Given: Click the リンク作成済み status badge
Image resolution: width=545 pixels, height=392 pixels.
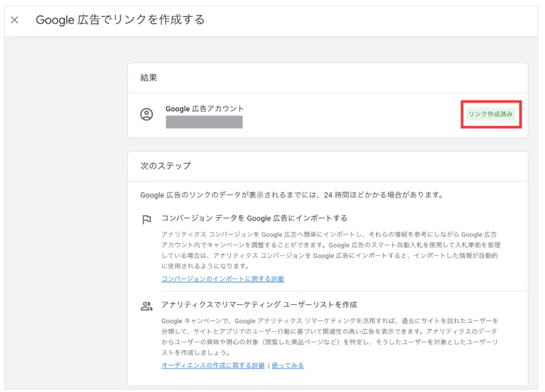Looking at the screenshot, I should coord(490,114).
